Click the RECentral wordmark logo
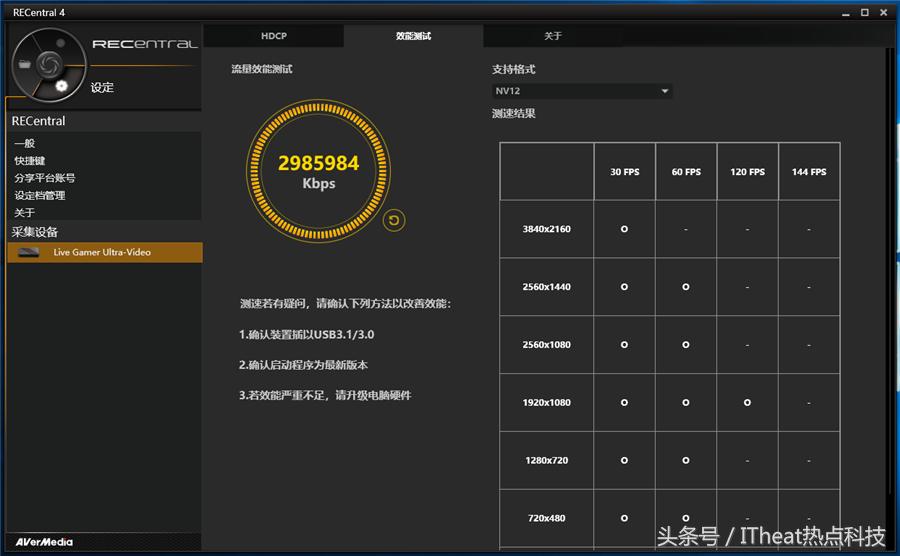Viewport: 900px width, 556px height. coord(145,44)
